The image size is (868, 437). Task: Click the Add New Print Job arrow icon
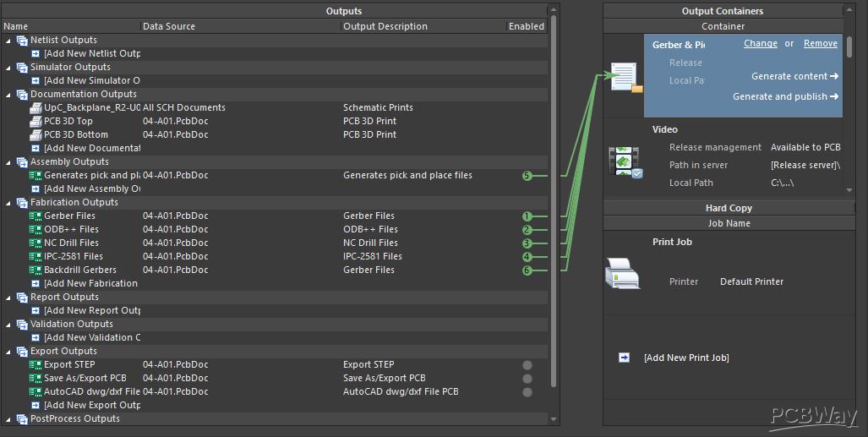pos(624,358)
